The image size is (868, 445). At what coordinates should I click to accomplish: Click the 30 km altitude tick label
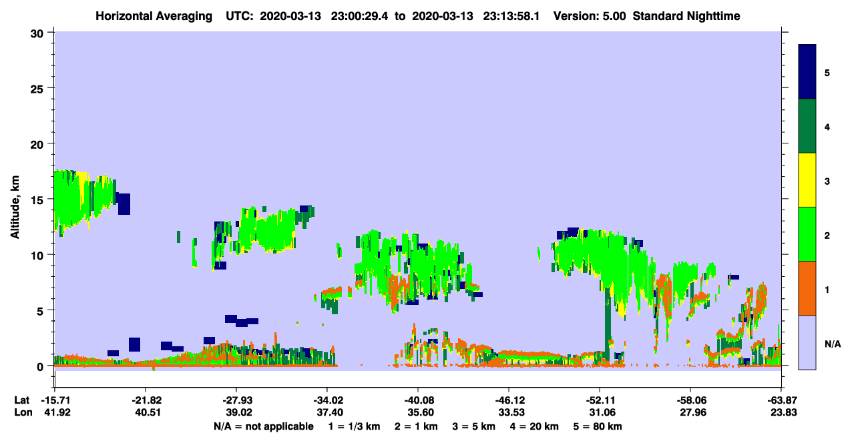(38, 32)
